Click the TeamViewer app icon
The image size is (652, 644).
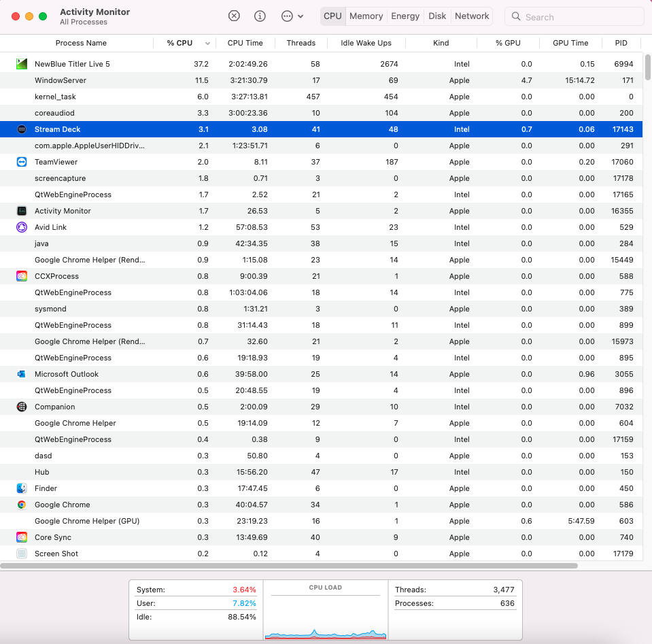[x=20, y=162]
